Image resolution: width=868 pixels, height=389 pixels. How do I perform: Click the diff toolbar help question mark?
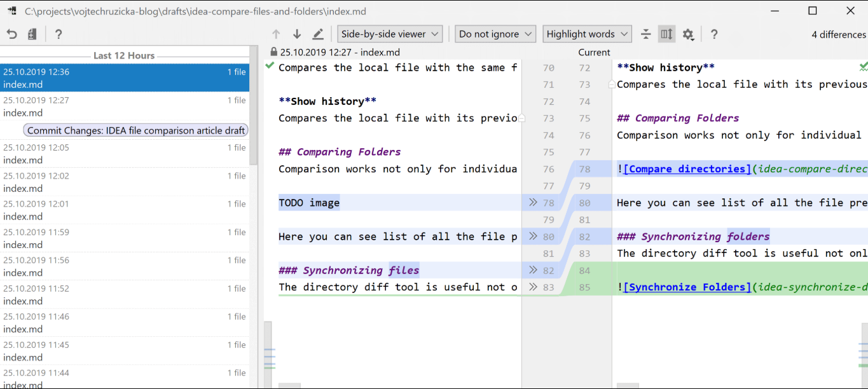click(x=713, y=34)
